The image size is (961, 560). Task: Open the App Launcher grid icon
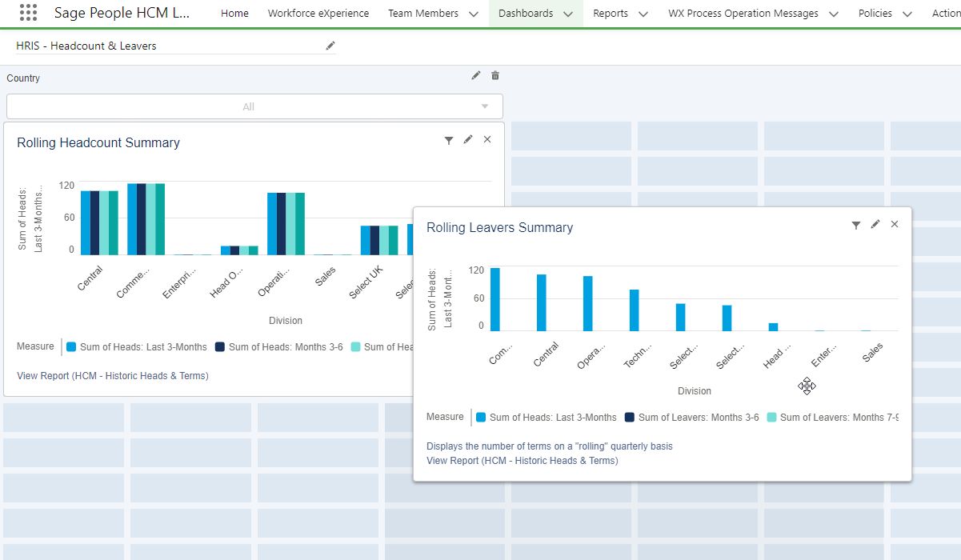click(28, 13)
